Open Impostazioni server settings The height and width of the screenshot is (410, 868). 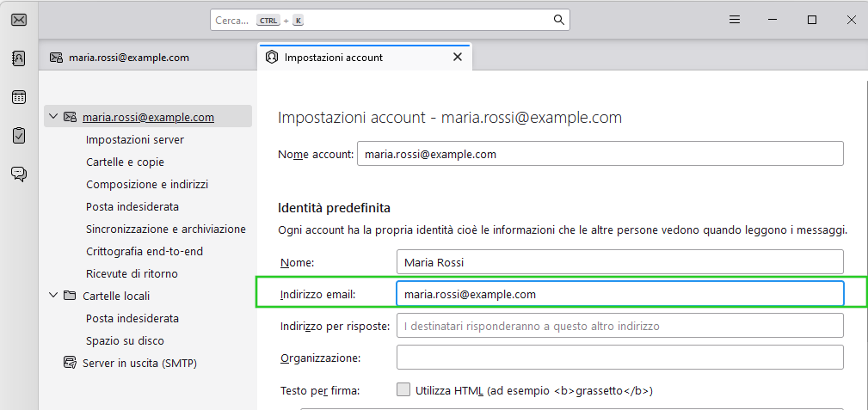(135, 140)
